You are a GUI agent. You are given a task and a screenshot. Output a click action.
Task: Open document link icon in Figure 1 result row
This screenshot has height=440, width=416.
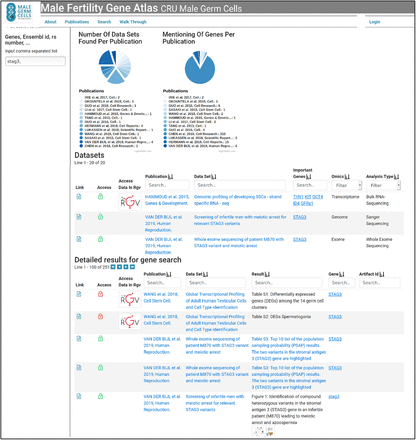coord(79,396)
